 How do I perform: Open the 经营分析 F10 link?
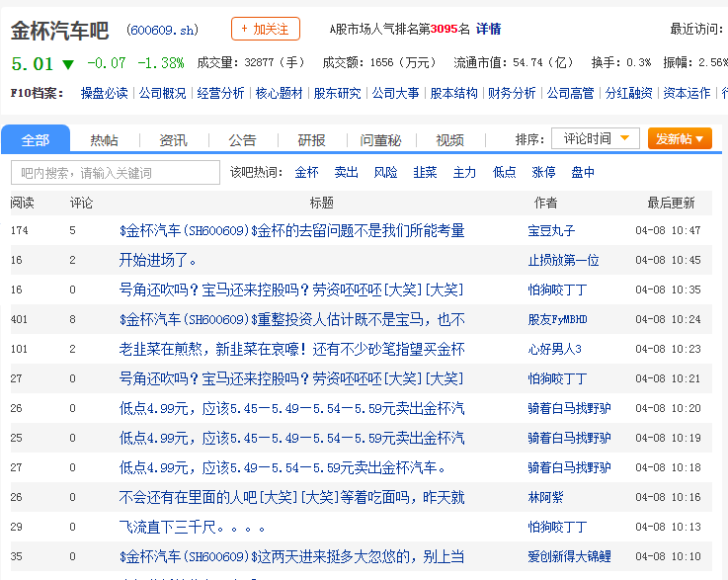click(220, 93)
